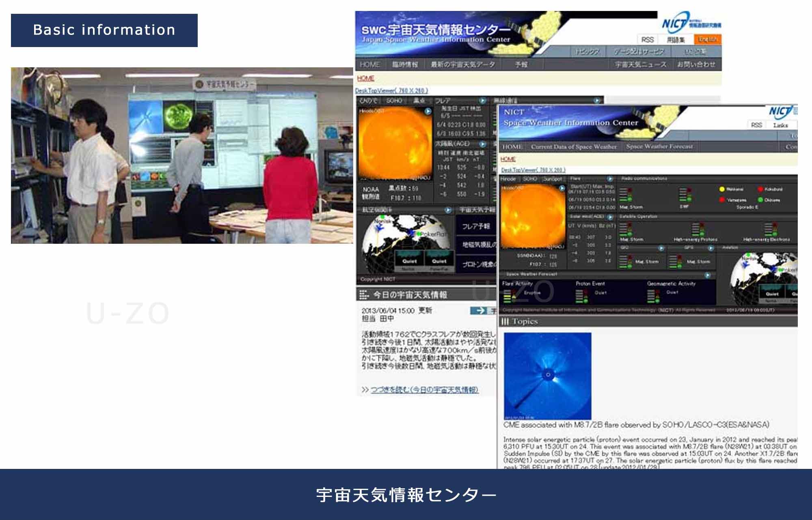This screenshot has width=812, height=520.
Task: Select SunSpot tab on English viewer
Action: [x=553, y=179]
